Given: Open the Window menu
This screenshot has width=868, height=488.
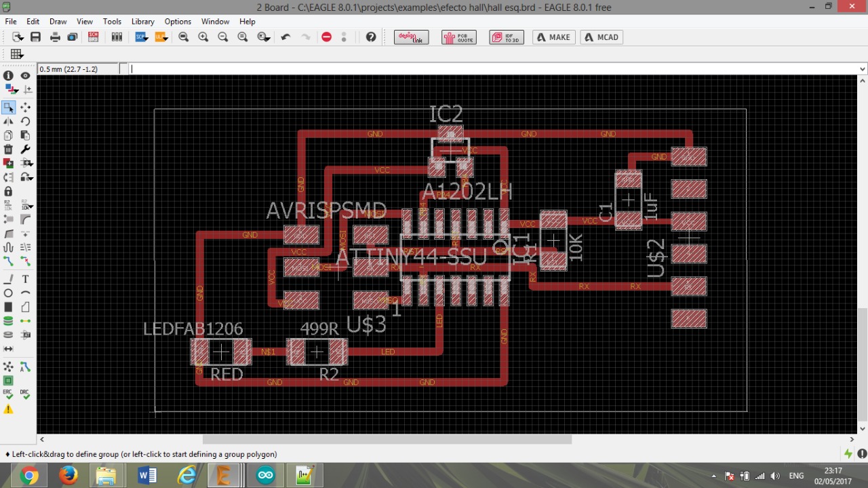Looking at the screenshot, I should [215, 22].
